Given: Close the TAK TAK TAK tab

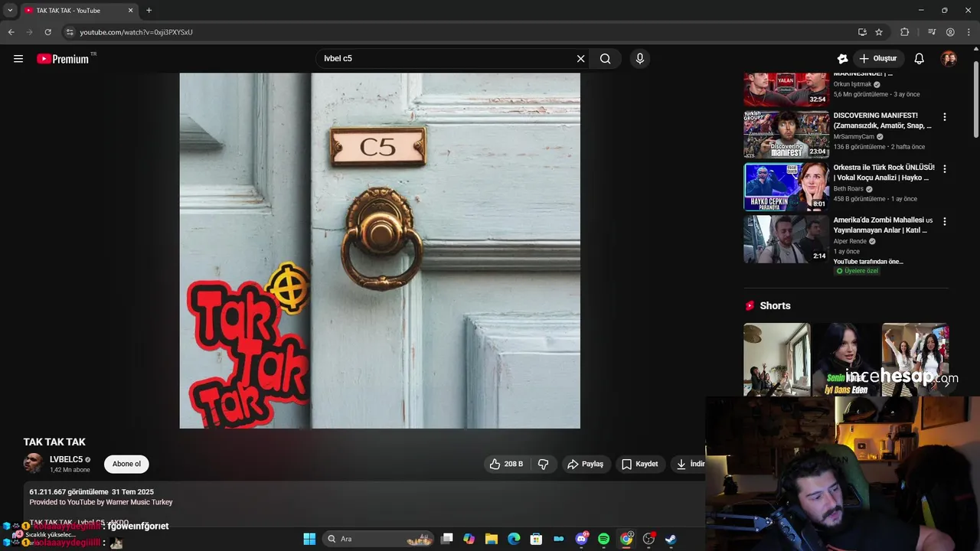Looking at the screenshot, I should click(x=130, y=11).
